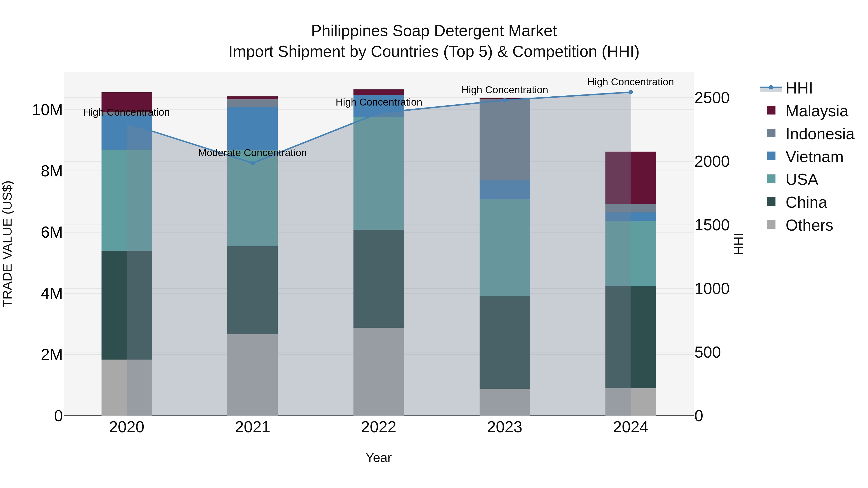Toggle the China legend entry
Image resolution: width=868 pixels, height=488 pixels.
pos(797,202)
